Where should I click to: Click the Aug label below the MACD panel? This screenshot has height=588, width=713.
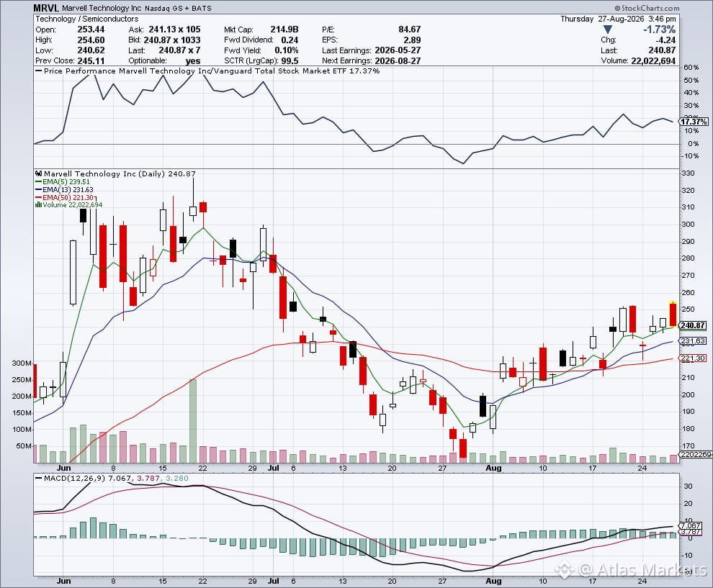pos(493,581)
